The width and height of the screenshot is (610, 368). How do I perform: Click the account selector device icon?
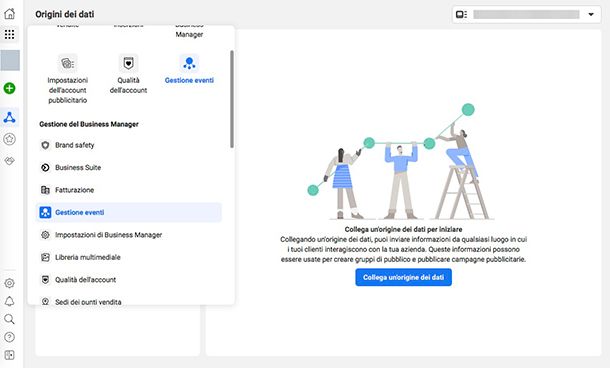[461, 14]
